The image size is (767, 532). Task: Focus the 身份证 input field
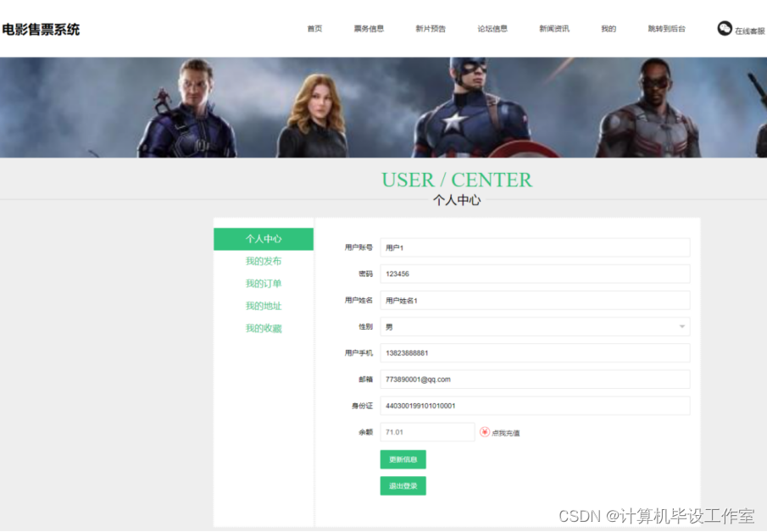pos(535,406)
